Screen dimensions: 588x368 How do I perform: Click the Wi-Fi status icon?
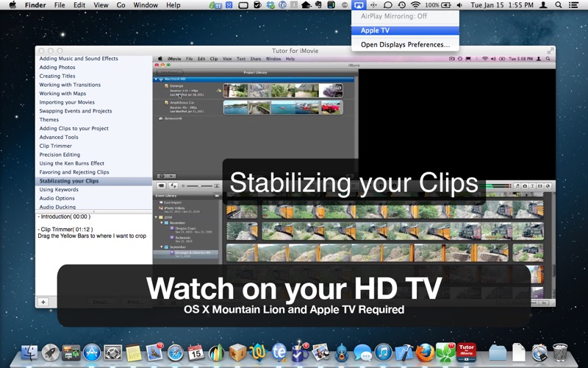pyautogui.click(x=415, y=5)
